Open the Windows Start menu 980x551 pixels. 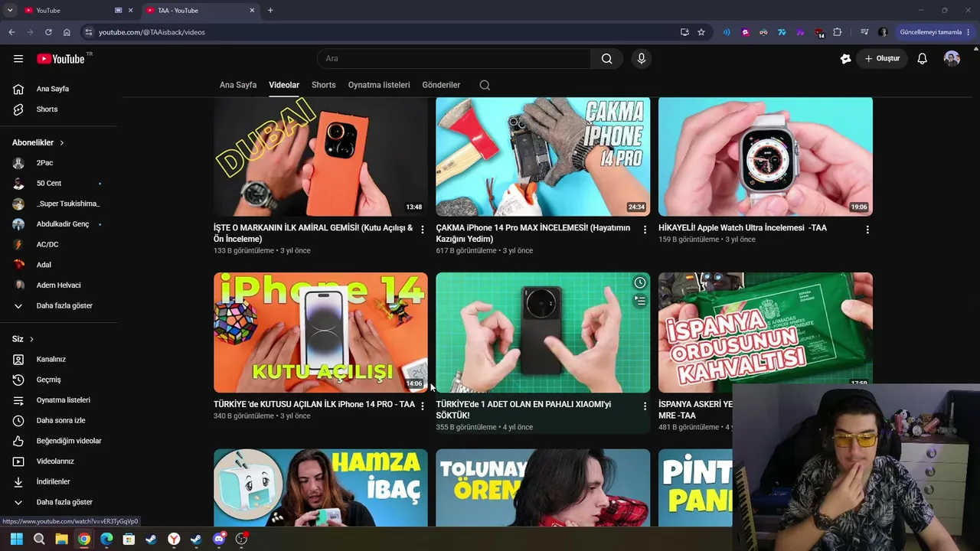(x=17, y=539)
